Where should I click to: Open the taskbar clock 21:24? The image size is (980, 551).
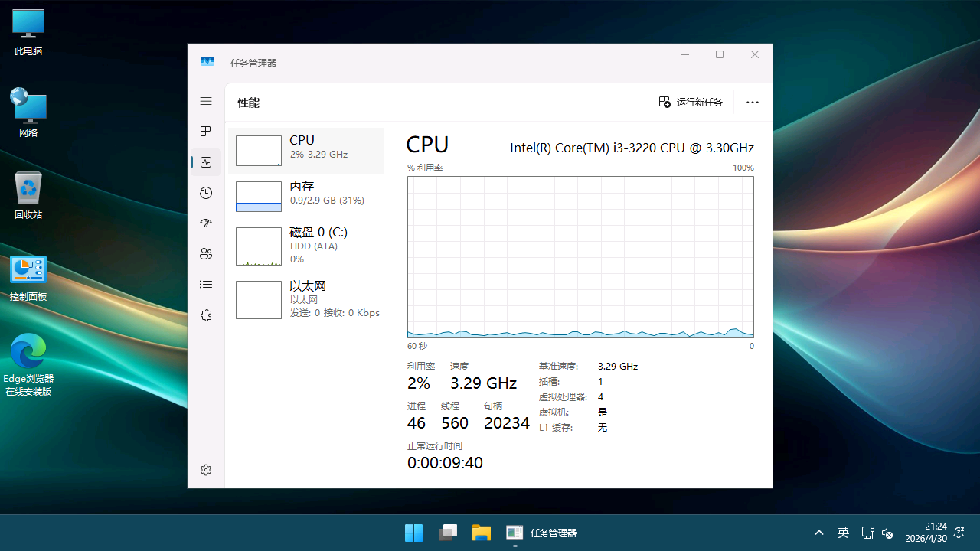point(926,533)
